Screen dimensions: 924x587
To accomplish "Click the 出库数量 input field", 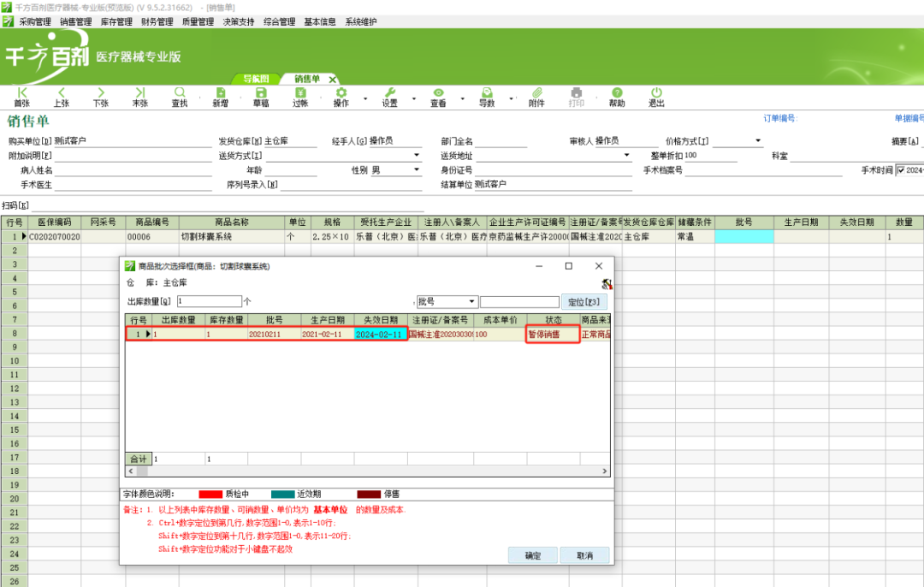I will coord(209,302).
